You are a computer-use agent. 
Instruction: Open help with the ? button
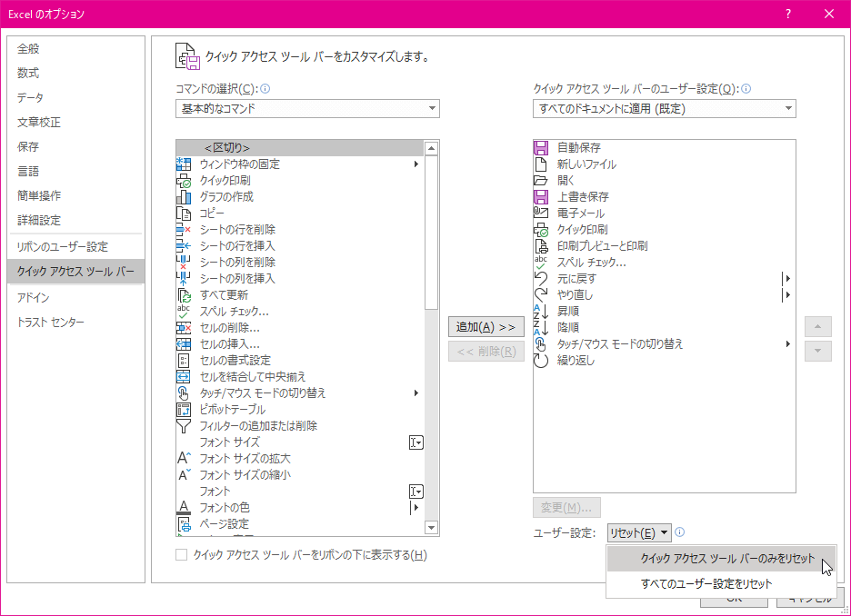(x=788, y=15)
